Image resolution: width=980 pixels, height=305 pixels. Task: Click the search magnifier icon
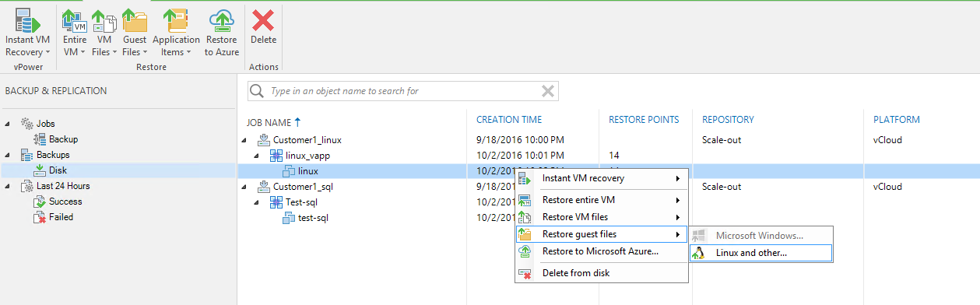point(258,91)
